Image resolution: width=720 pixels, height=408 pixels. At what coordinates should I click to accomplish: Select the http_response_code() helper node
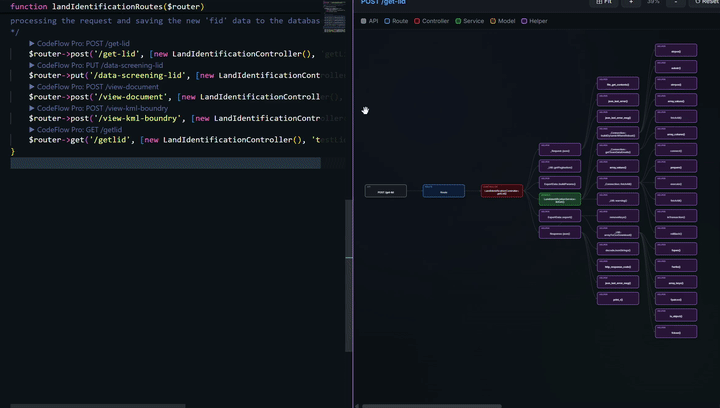(x=618, y=265)
